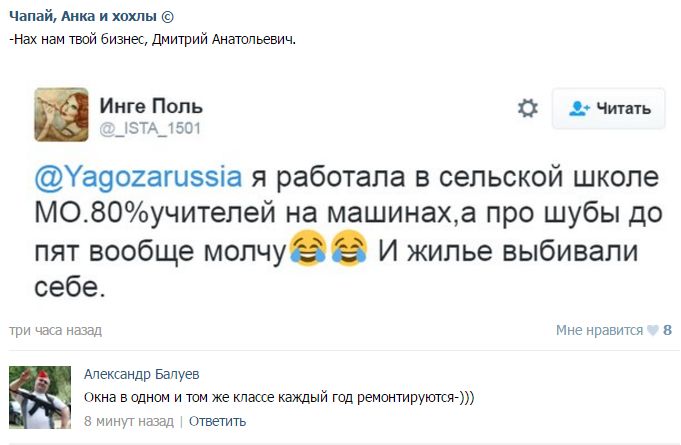Open the tweet's gear settings icon
681x445 pixels.
point(528,108)
